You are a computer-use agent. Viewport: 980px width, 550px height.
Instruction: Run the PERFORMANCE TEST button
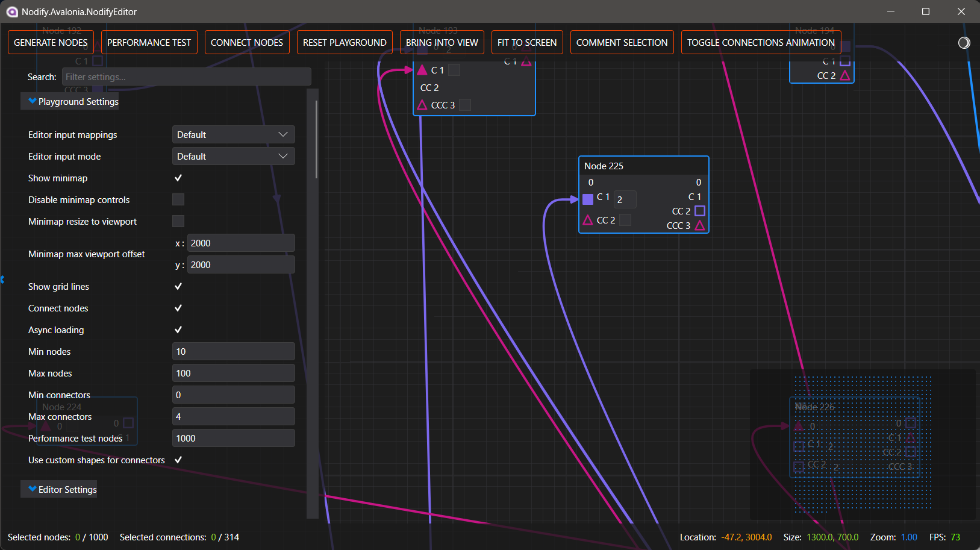(x=149, y=42)
